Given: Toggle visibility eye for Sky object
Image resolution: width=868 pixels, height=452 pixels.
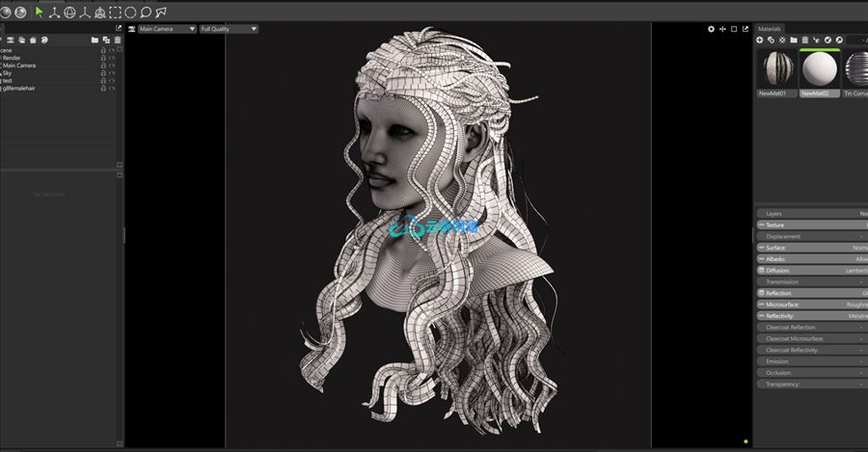Looking at the screenshot, I should 112,73.
